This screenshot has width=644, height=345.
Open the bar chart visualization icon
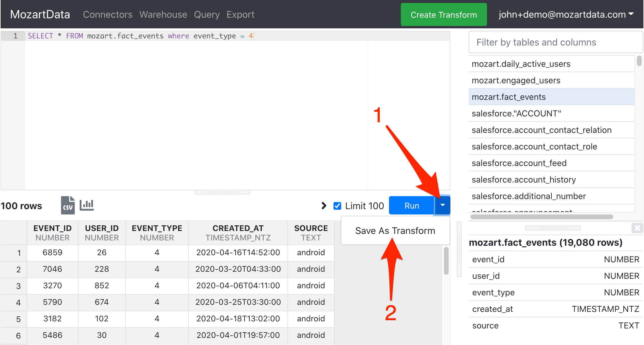(x=87, y=205)
